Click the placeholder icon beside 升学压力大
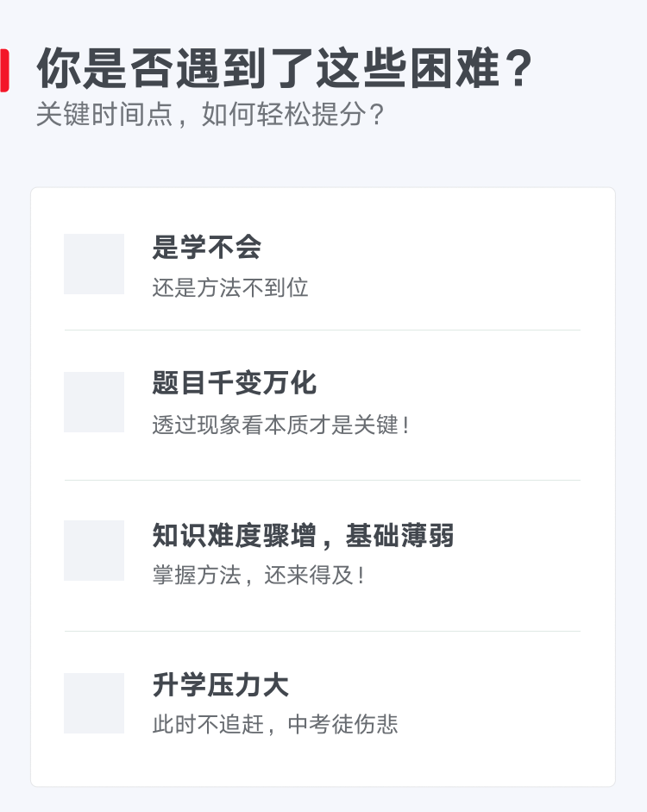The height and width of the screenshot is (812, 647). click(x=94, y=703)
